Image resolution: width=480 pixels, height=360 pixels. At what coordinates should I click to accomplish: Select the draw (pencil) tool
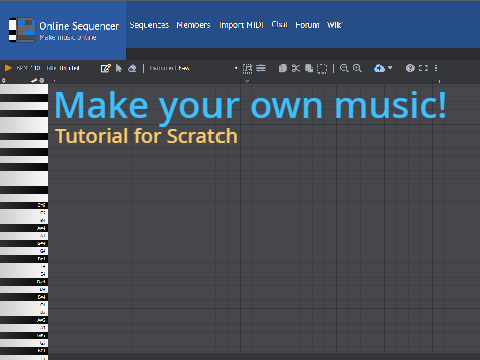coord(105,68)
